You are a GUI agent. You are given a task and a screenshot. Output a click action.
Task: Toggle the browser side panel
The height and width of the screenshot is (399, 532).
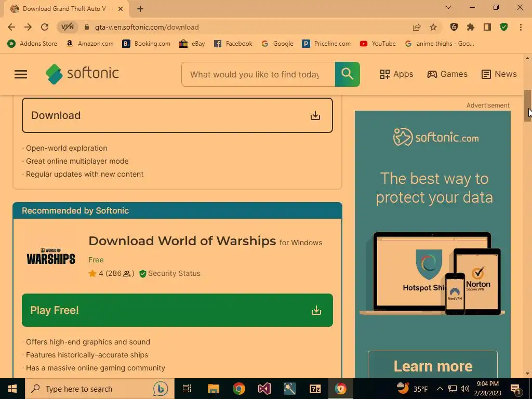click(487, 27)
